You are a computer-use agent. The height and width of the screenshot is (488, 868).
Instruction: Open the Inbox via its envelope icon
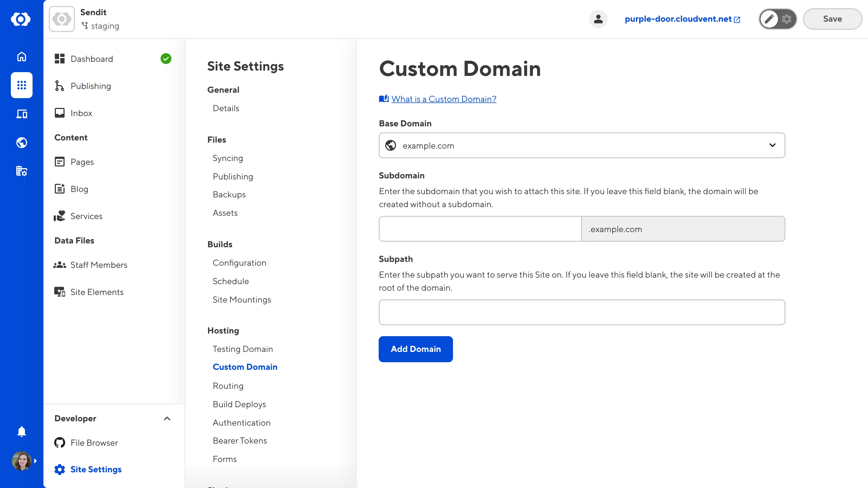pos(60,113)
